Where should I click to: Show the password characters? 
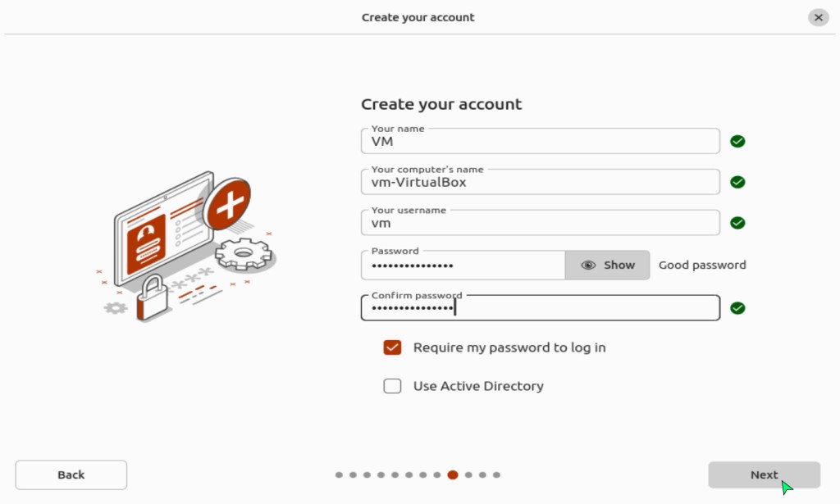[x=608, y=265]
